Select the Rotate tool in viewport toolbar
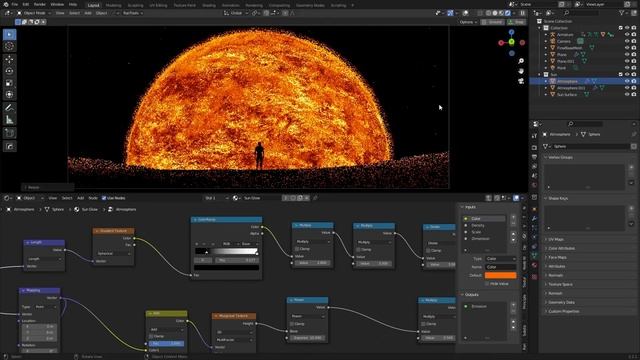The width and height of the screenshot is (640, 360). pos(9,71)
